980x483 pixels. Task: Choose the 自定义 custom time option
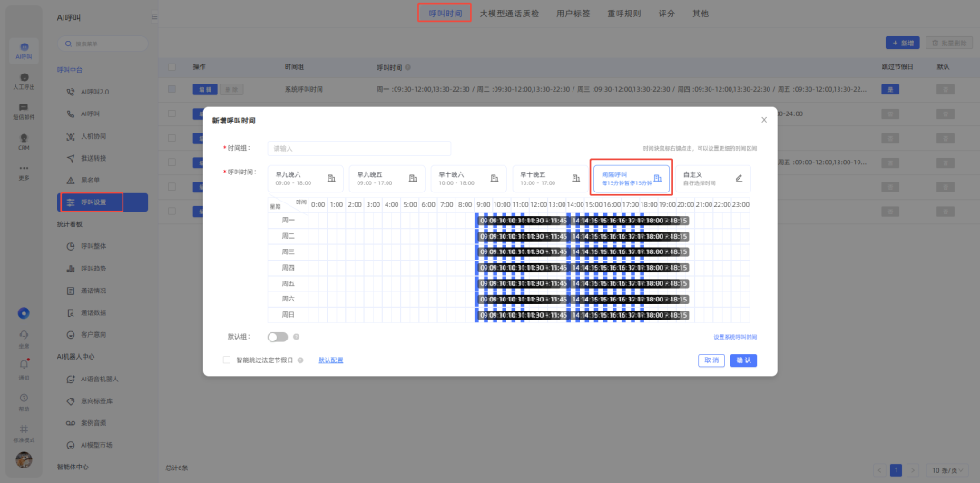tap(713, 178)
